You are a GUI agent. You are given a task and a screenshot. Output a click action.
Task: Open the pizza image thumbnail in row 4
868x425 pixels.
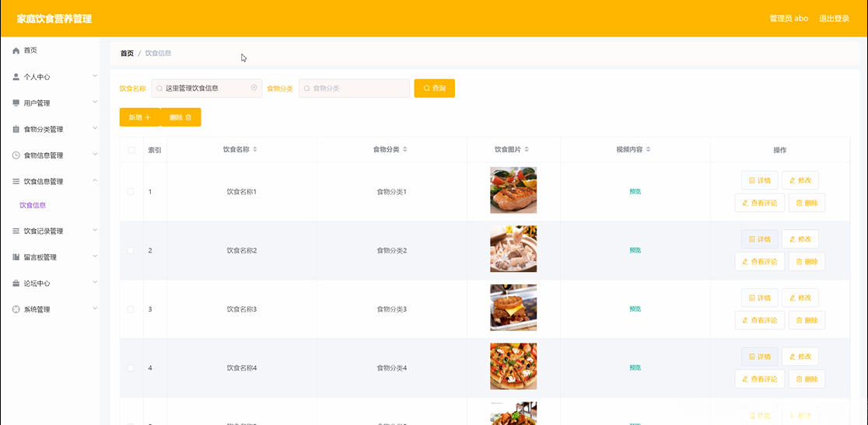point(513,367)
